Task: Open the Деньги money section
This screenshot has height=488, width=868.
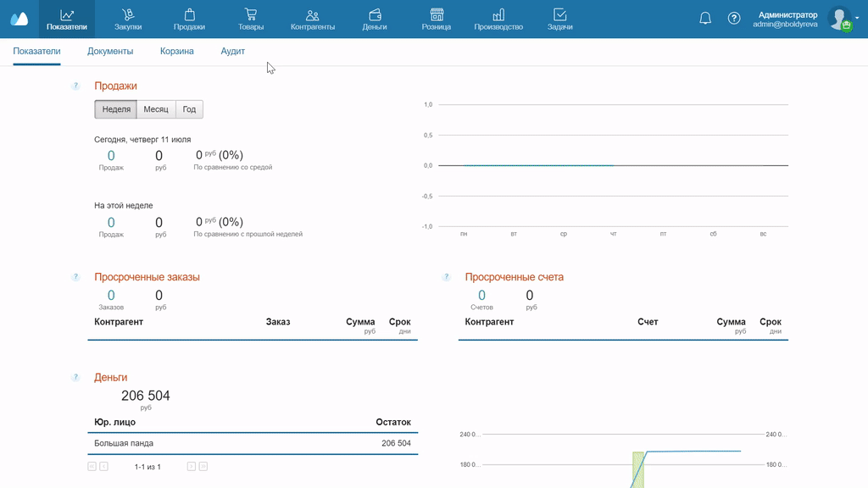Action: point(374,19)
